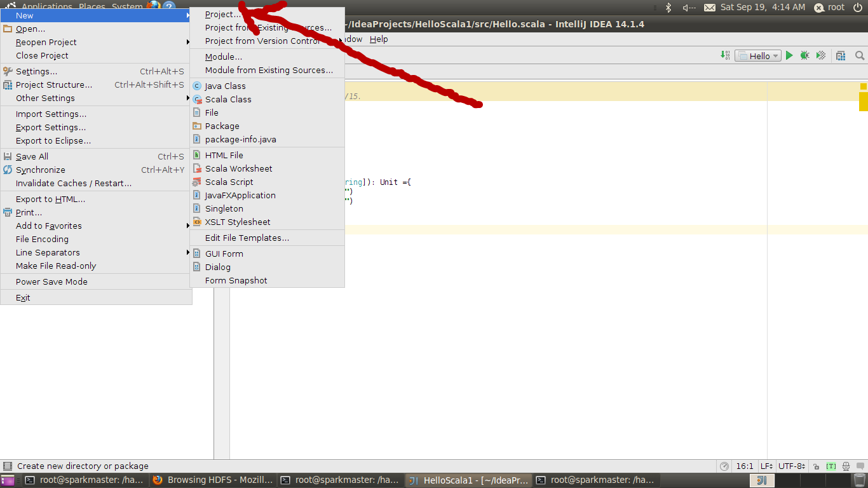Click the Search Everywhere magnifier icon
Image resolution: width=868 pixels, height=488 pixels.
pos(860,56)
